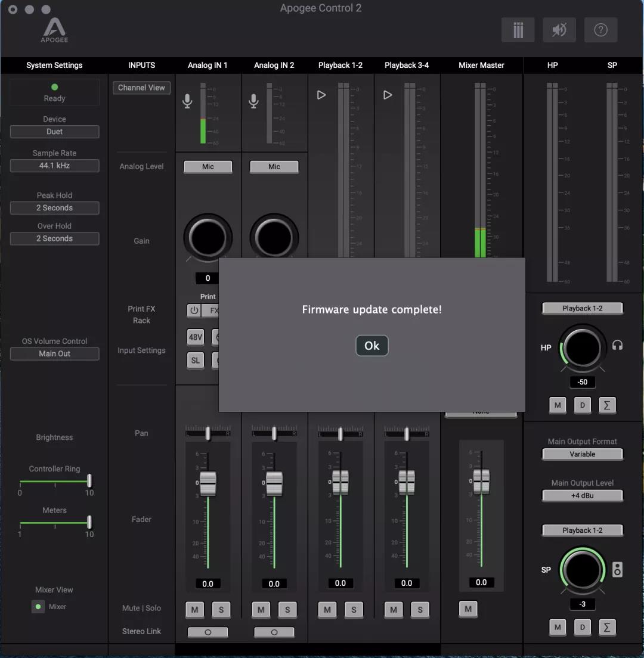The height and width of the screenshot is (658, 644).
Task: Click the Playback 3-4 fader handle
Action: [407, 483]
